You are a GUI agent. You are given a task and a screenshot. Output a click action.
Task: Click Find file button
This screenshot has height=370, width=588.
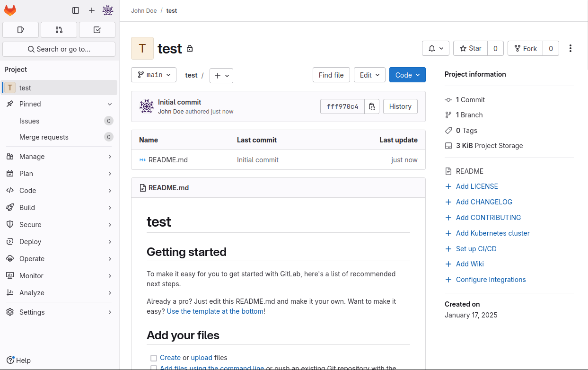[331, 75]
